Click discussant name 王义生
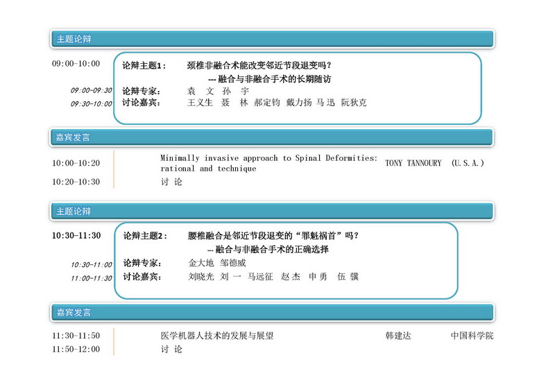This screenshot has height=392, width=555. pos(200,103)
